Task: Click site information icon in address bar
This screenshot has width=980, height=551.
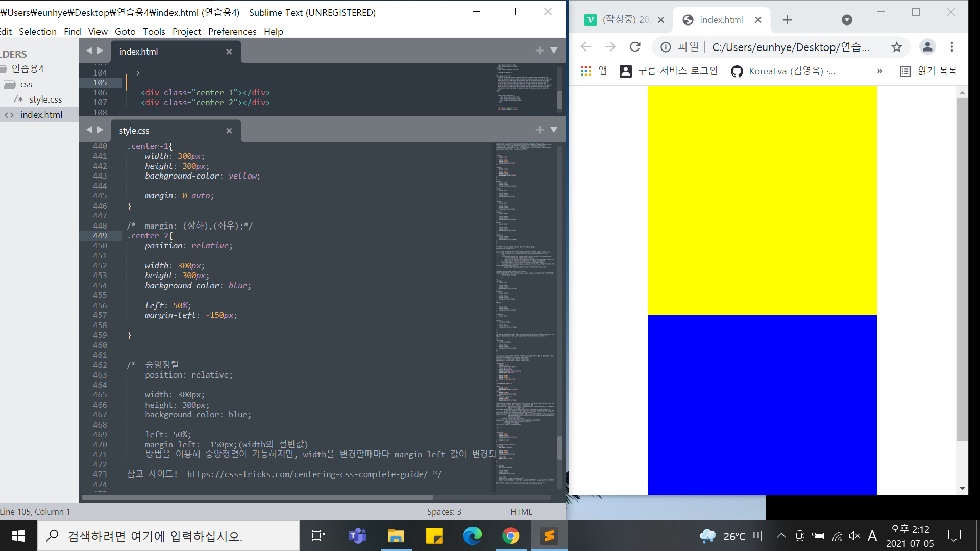Action: pos(666,47)
